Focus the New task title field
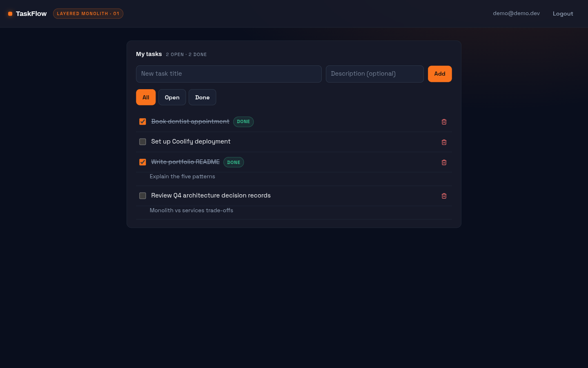The image size is (588, 368). tap(229, 74)
